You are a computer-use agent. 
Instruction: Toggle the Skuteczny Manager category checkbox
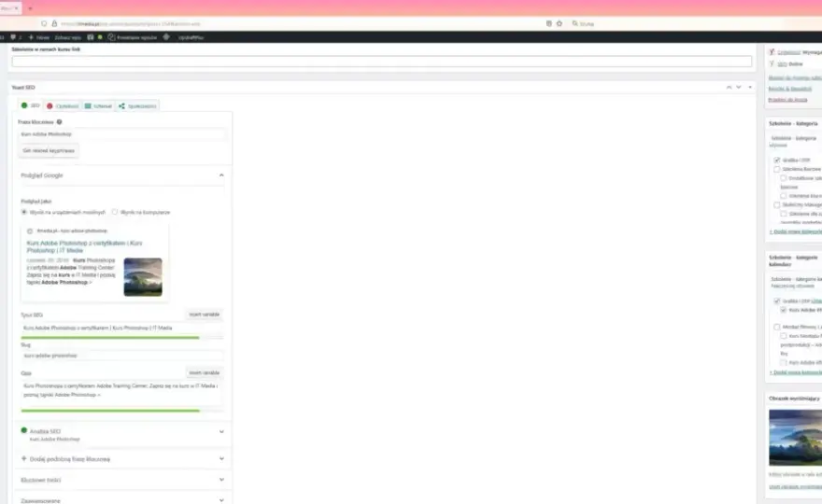(777, 204)
